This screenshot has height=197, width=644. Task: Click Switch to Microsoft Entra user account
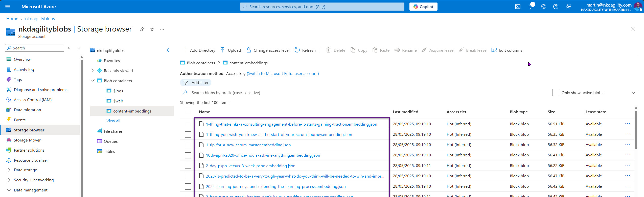coord(283,73)
